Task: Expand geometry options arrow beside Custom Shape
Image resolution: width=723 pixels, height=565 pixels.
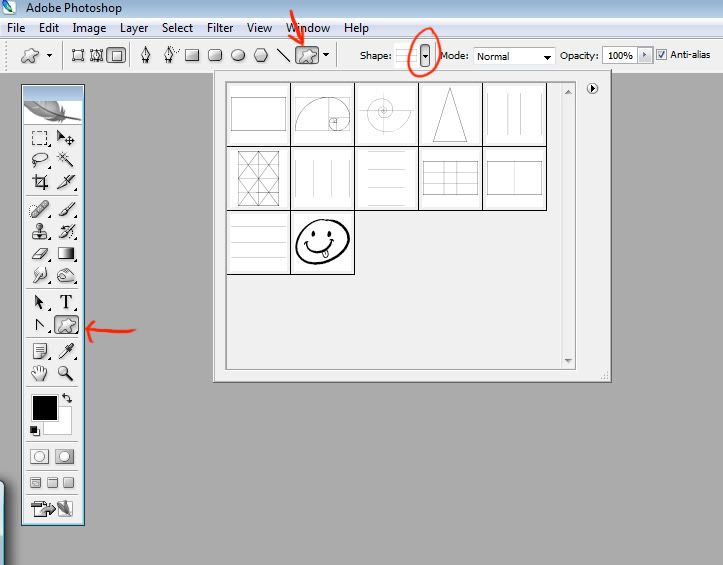Action: [326, 55]
